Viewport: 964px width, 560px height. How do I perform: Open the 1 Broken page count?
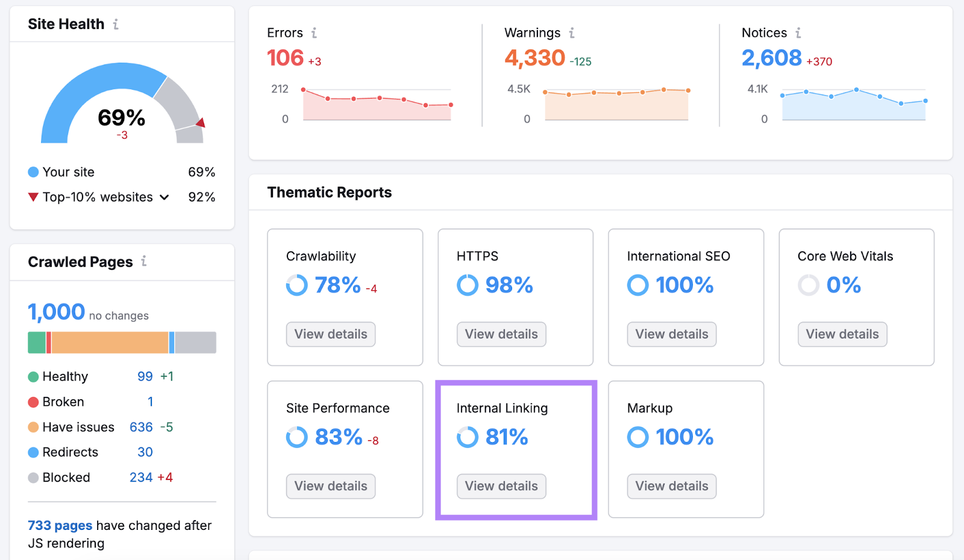click(x=150, y=402)
